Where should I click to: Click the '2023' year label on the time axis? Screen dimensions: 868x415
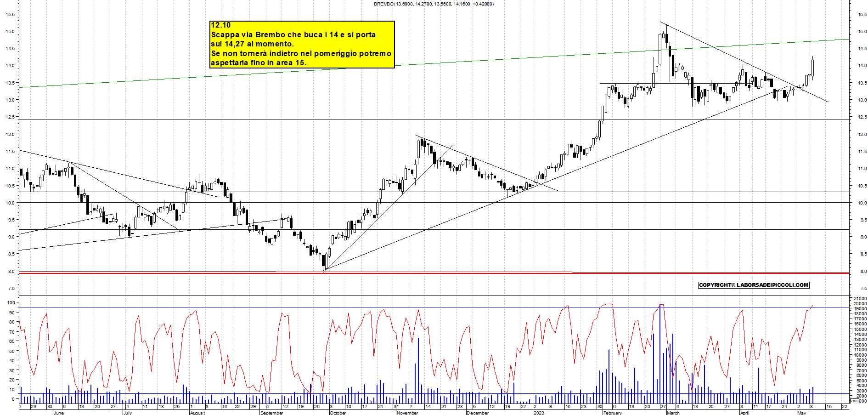538,413
